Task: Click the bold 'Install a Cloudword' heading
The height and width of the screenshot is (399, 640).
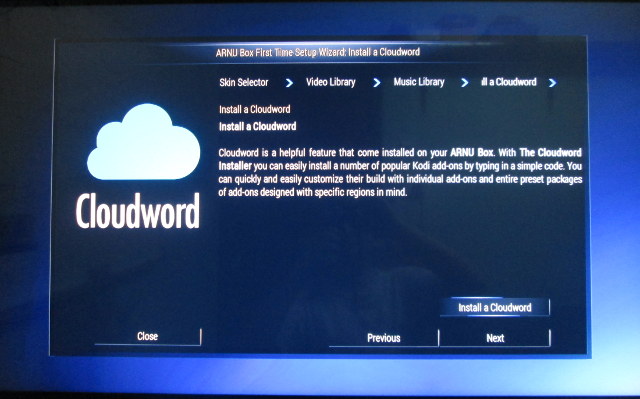Action: [258, 126]
